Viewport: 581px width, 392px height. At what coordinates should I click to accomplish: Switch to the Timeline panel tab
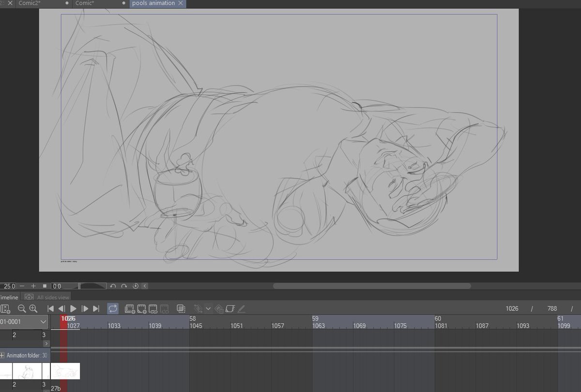pos(9,297)
